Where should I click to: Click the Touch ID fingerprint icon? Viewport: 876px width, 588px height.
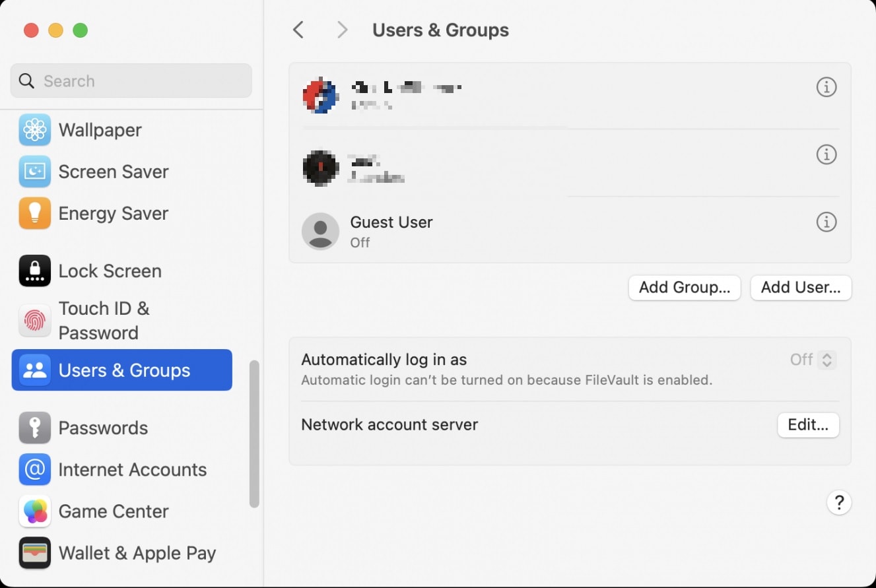(x=34, y=320)
